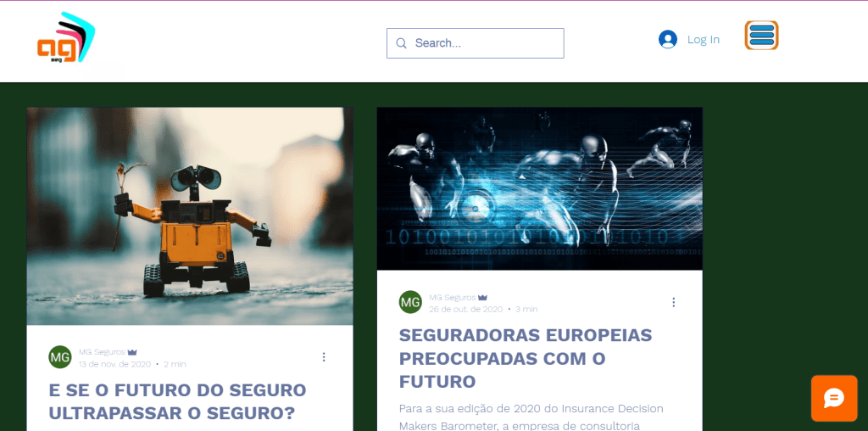This screenshot has height=431, width=868.
Task: Open 'E SE O FUTURO DO SEGURO' post title
Action: pyautogui.click(x=177, y=401)
